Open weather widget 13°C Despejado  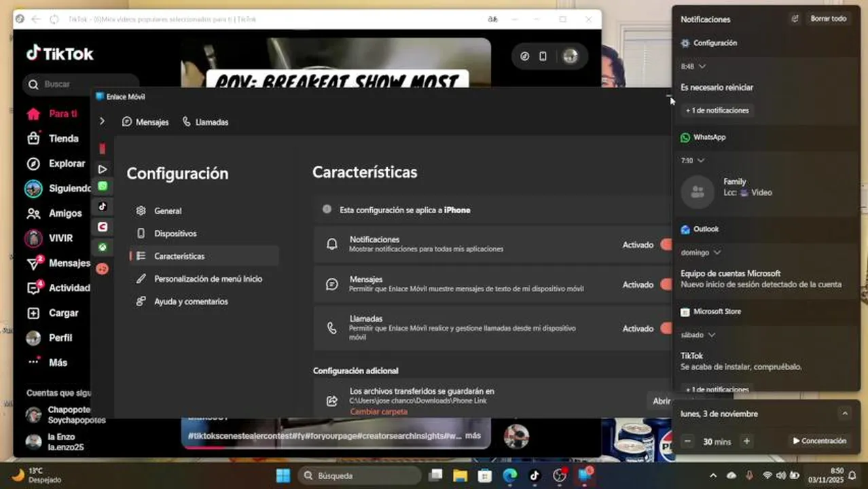[37, 475]
